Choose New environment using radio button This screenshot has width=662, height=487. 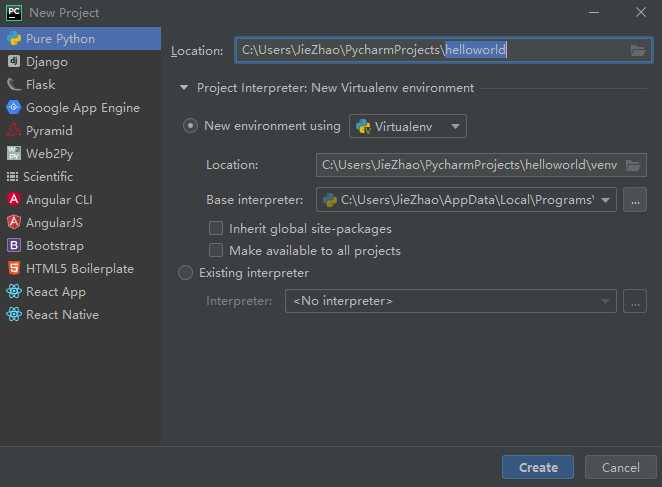tap(190, 126)
